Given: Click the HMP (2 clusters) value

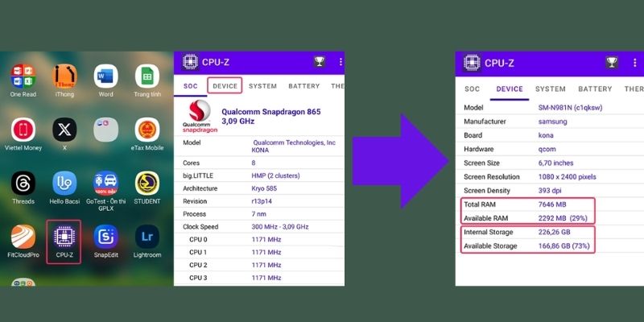Looking at the screenshot, I should click(x=275, y=175).
